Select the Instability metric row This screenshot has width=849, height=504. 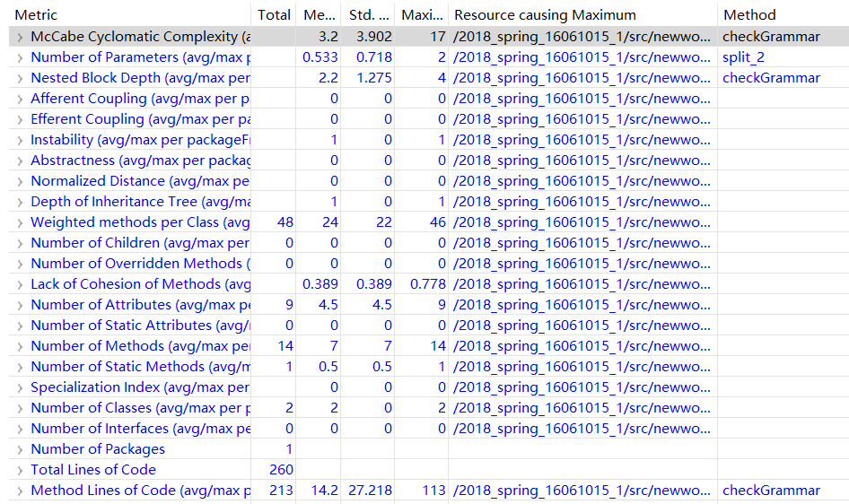tap(139, 140)
